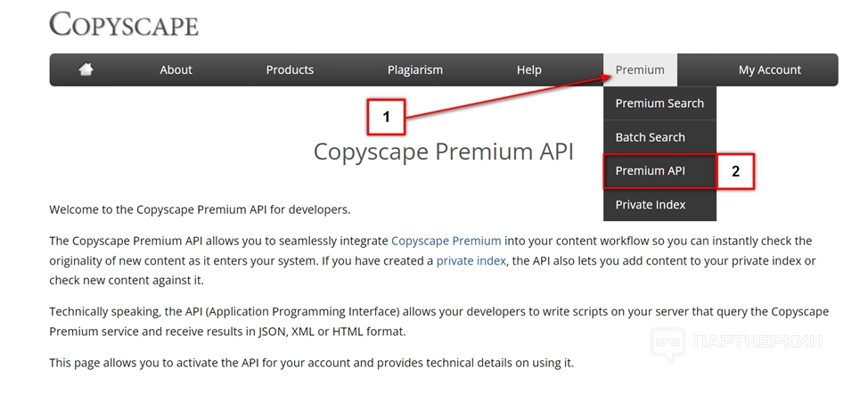
Task: Select the highlighted Premium API entry
Action: pos(650,171)
